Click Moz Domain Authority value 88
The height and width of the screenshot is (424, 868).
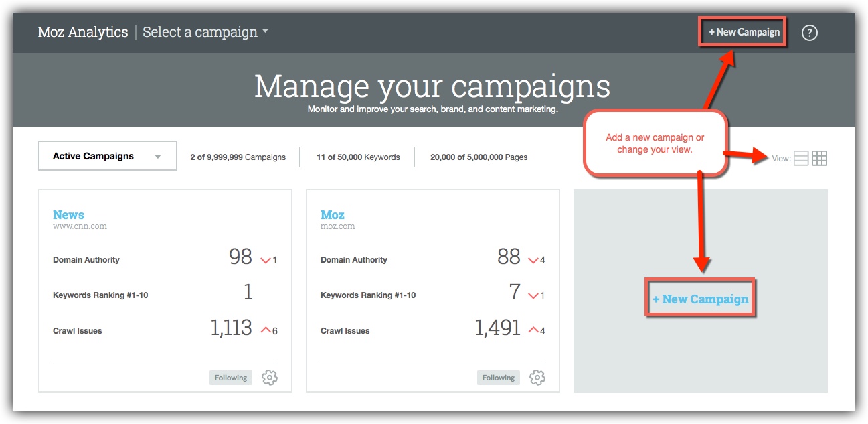[x=509, y=257]
